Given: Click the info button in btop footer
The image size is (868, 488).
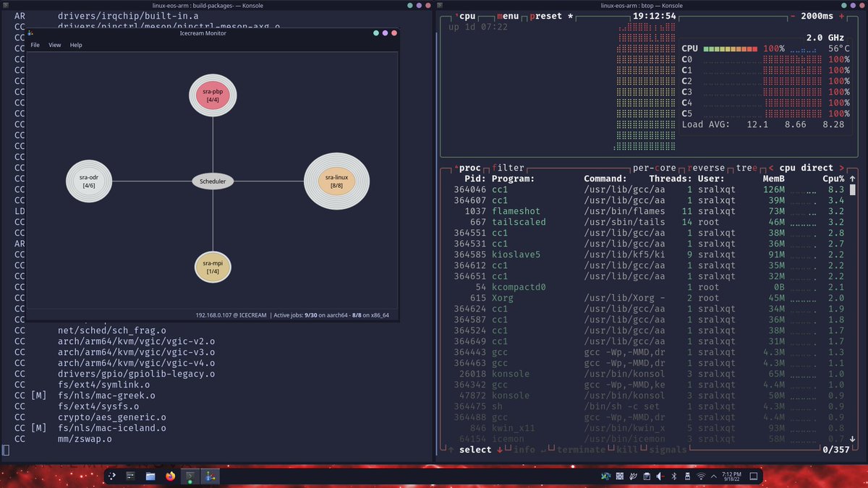Looking at the screenshot, I should tap(524, 450).
